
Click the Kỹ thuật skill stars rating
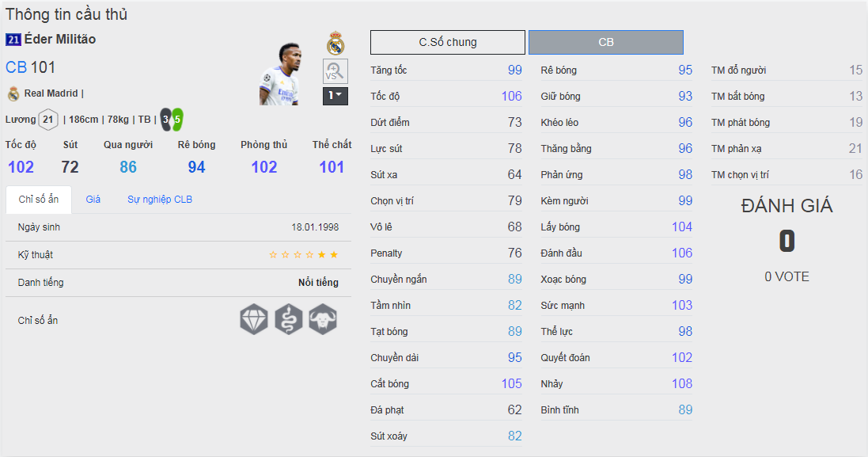click(304, 255)
